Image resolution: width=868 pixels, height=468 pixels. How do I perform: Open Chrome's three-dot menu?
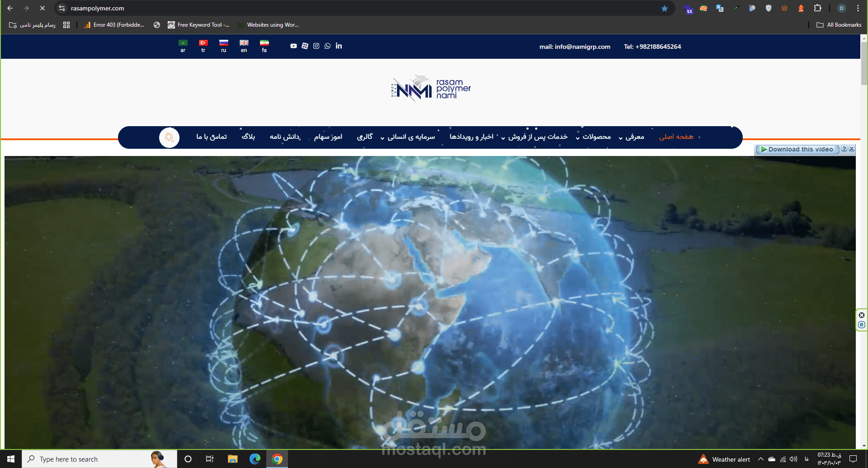(x=858, y=8)
